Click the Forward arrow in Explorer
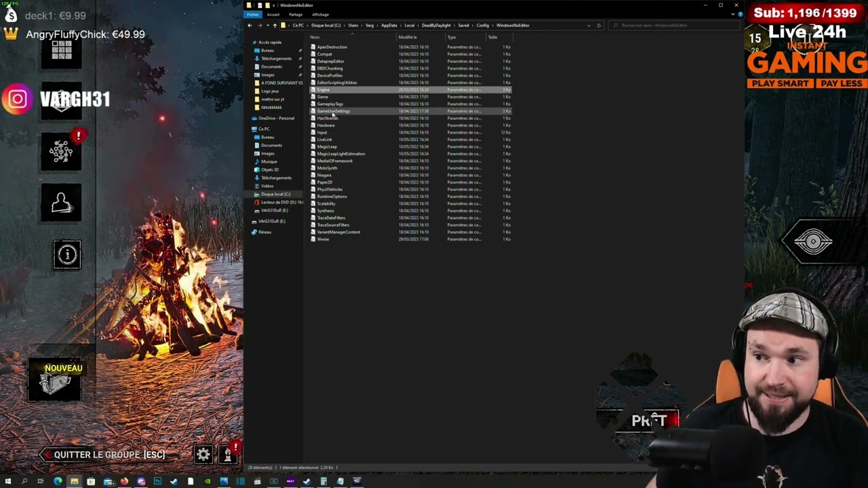This screenshot has height=488, width=868. pyautogui.click(x=259, y=25)
